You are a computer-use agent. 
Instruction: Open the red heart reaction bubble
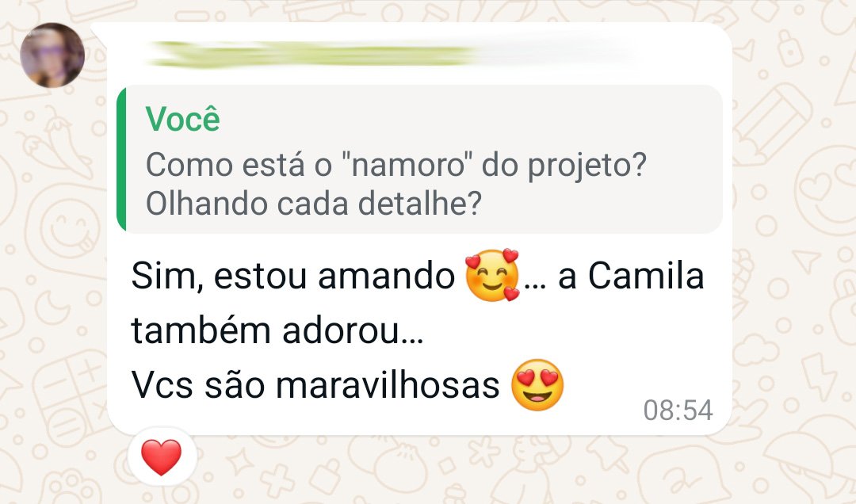pos(162,457)
